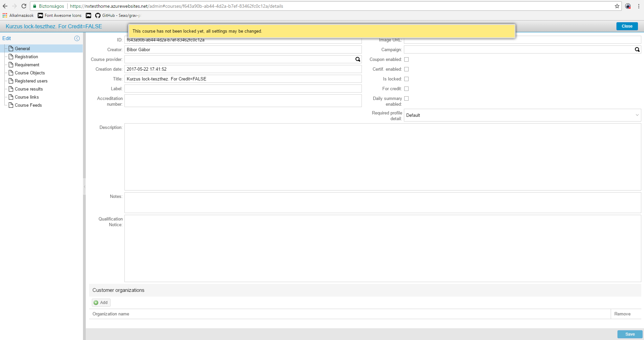Open Required profile detail dropdown
This screenshot has width=644, height=340.
(522, 115)
